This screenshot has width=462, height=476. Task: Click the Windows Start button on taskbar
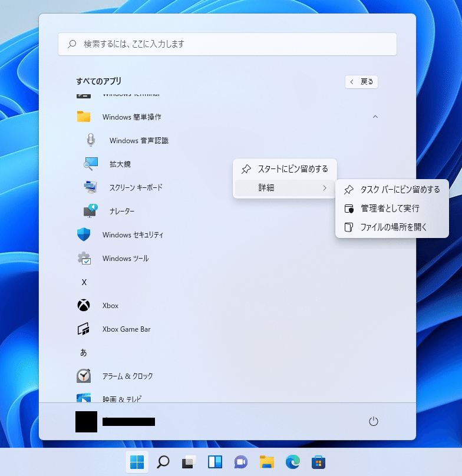pos(137,462)
